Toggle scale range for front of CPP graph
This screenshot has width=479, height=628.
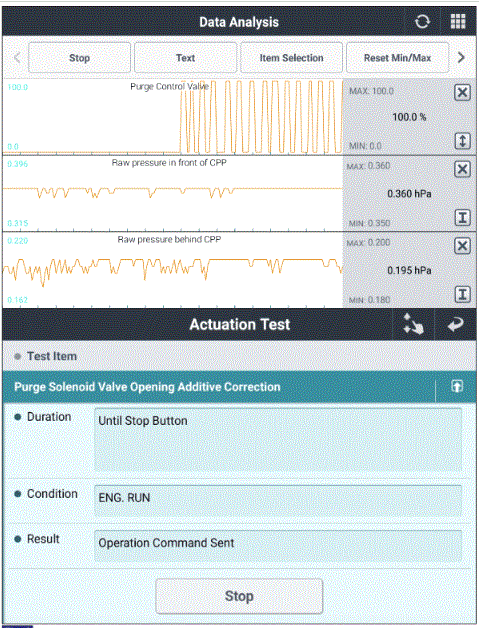click(x=462, y=218)
